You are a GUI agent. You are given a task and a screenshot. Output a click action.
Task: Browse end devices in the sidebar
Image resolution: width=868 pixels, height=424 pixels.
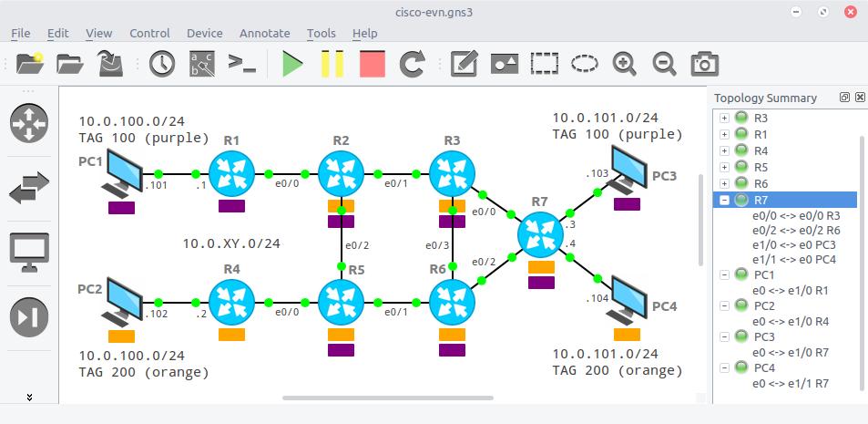(x=29, y=253)
